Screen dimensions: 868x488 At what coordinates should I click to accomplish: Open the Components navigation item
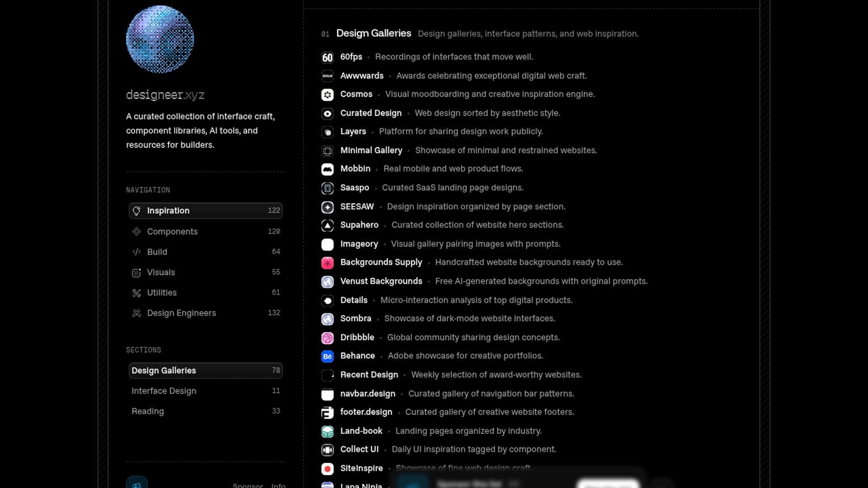(x=206, y=231)
